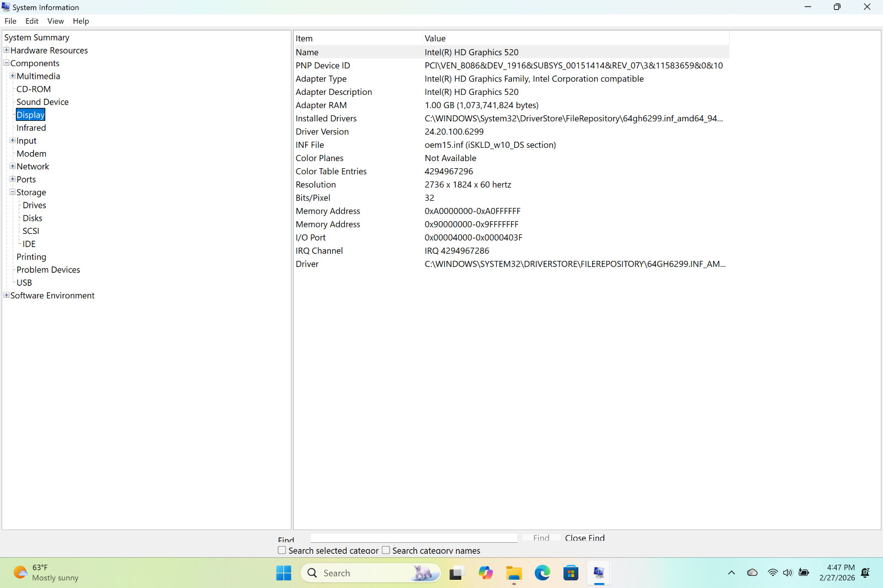Select the Color Table Entries row
This screenshot has height=588, width=883.
[512, 172]
